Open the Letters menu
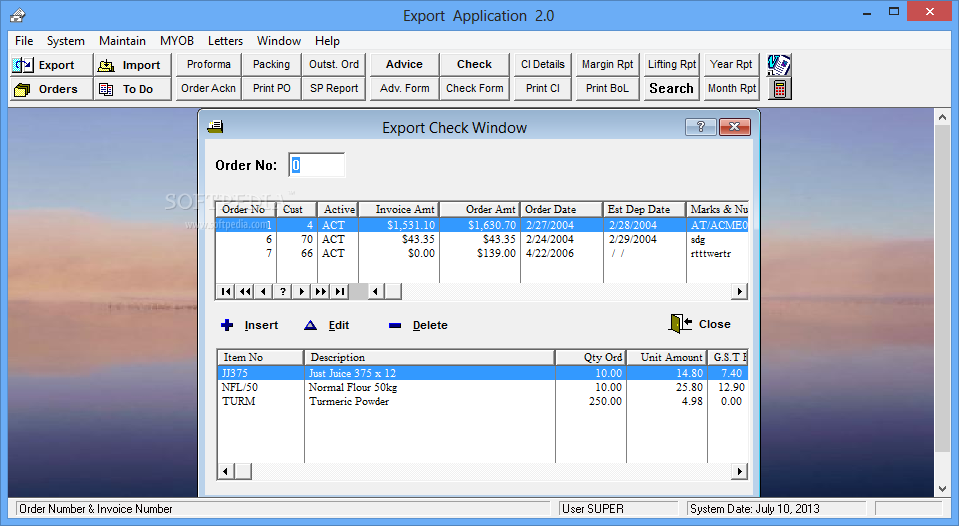 pos(225,41)
